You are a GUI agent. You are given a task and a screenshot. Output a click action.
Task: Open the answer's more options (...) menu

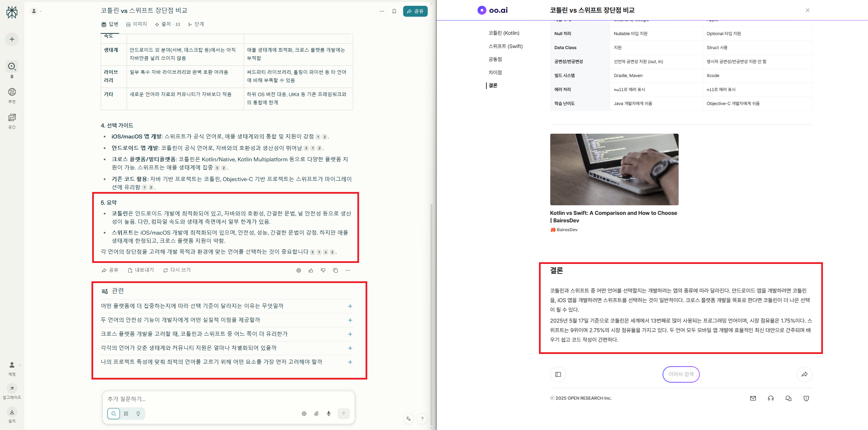click(x=348, y=270)
